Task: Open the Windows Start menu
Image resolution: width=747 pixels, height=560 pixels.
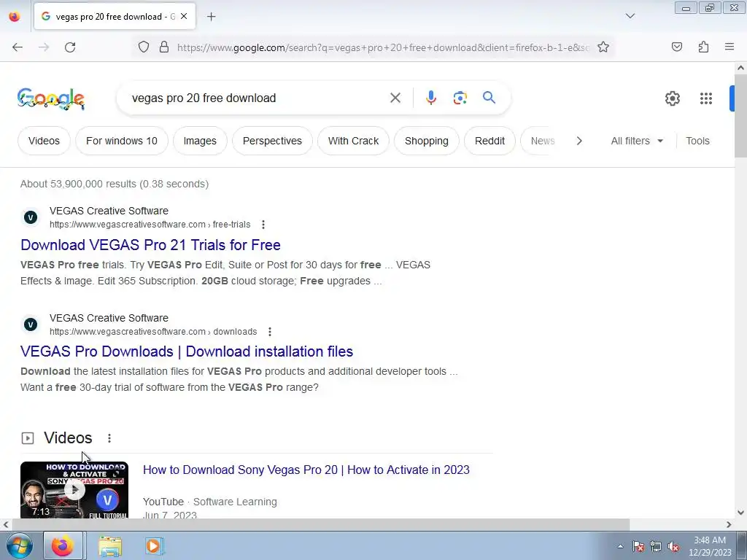Action: click(x=19, y=545)
